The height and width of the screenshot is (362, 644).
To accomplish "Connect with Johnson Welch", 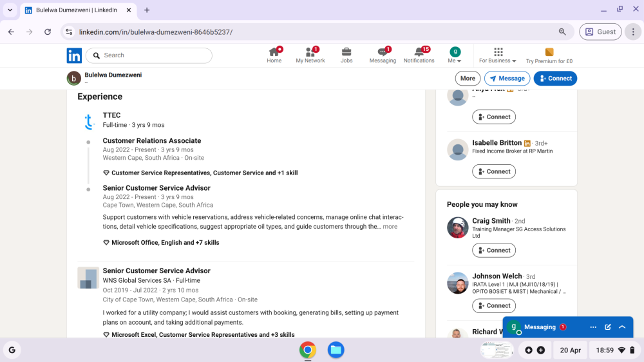I will point(494,306).
